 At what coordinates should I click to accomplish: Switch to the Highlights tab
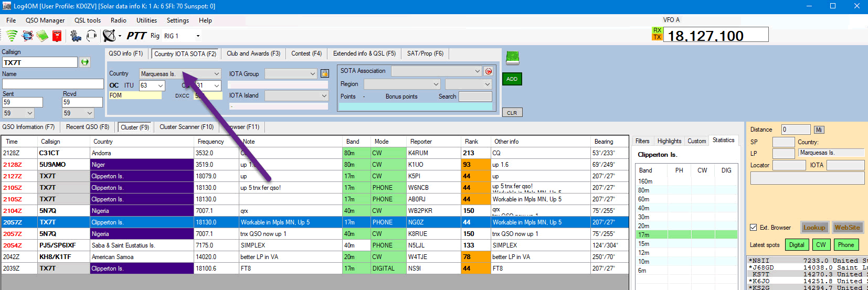click(x=669, y=141)
